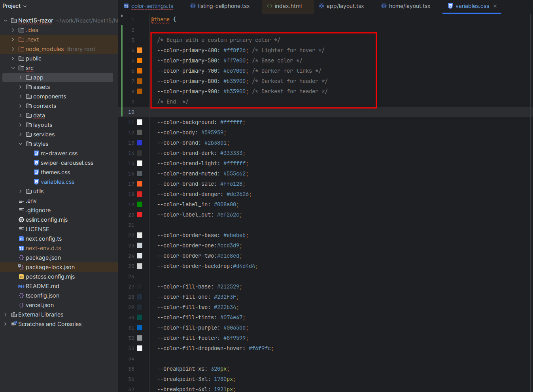Click the themes.css file icon
533x392 pixels.
click(x=36, y=172)
